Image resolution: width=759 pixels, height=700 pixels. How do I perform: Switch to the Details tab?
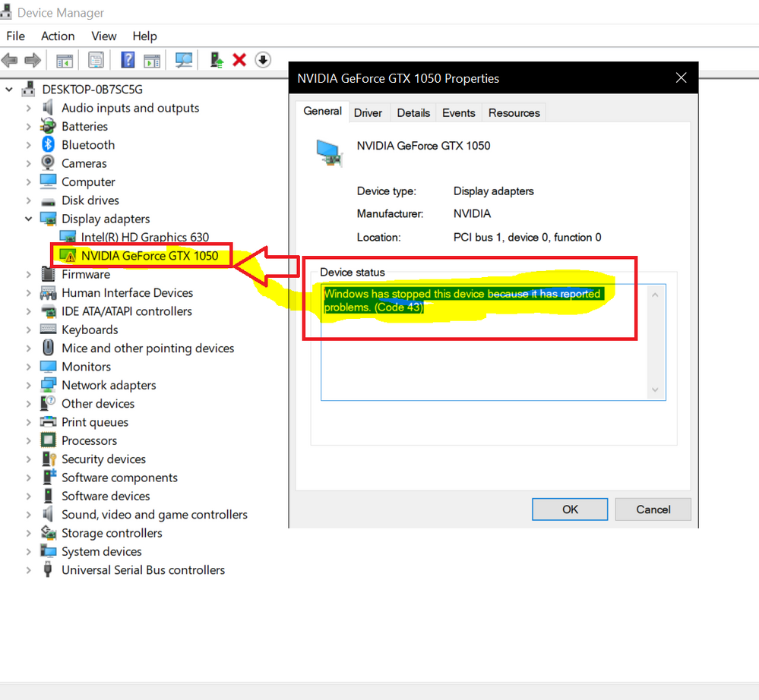pyautogui.click(x=413, y=112)
